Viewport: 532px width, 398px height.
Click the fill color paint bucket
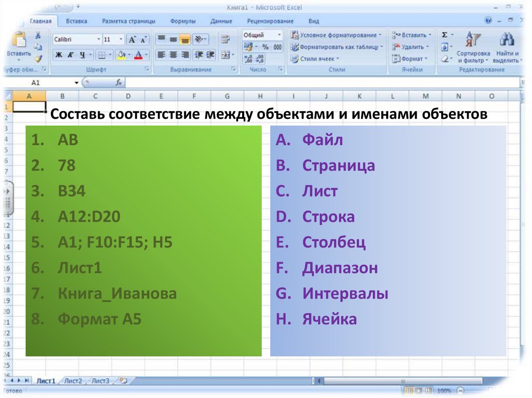(x=121, y=54)
